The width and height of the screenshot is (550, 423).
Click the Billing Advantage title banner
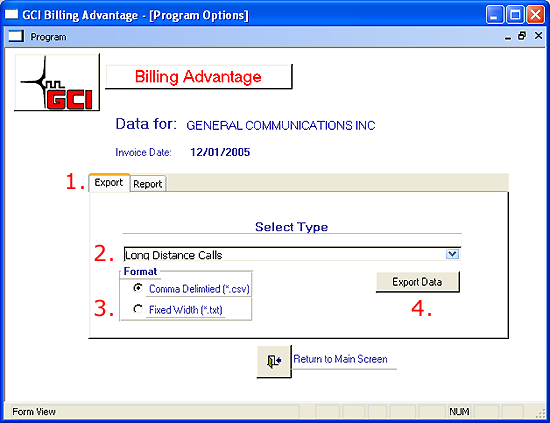pos(199,76)
